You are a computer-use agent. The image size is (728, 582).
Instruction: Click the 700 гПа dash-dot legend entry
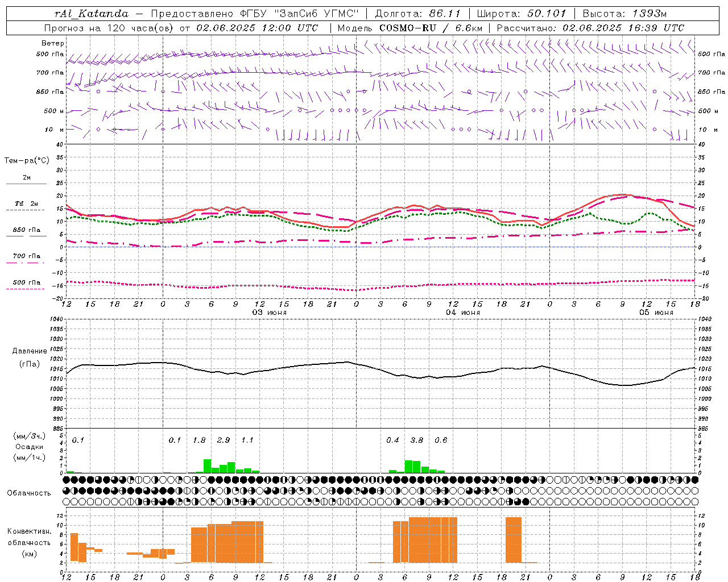[x=27, y=256]
